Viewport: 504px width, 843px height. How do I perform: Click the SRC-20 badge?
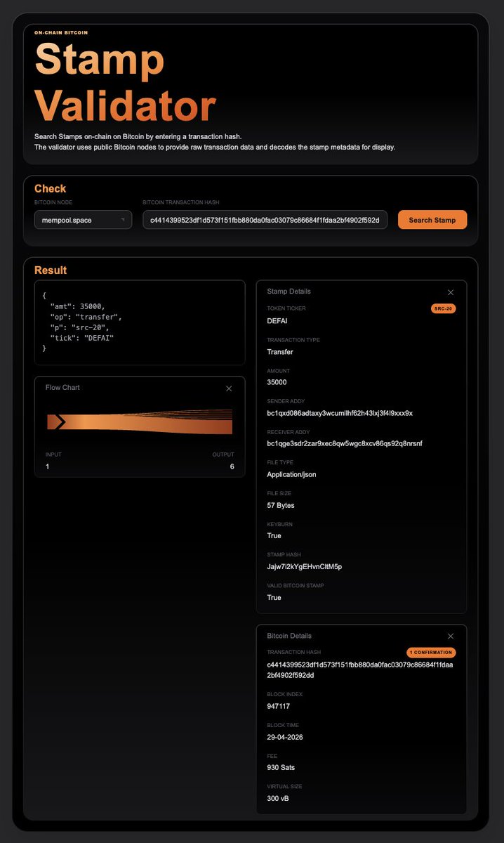443,308
